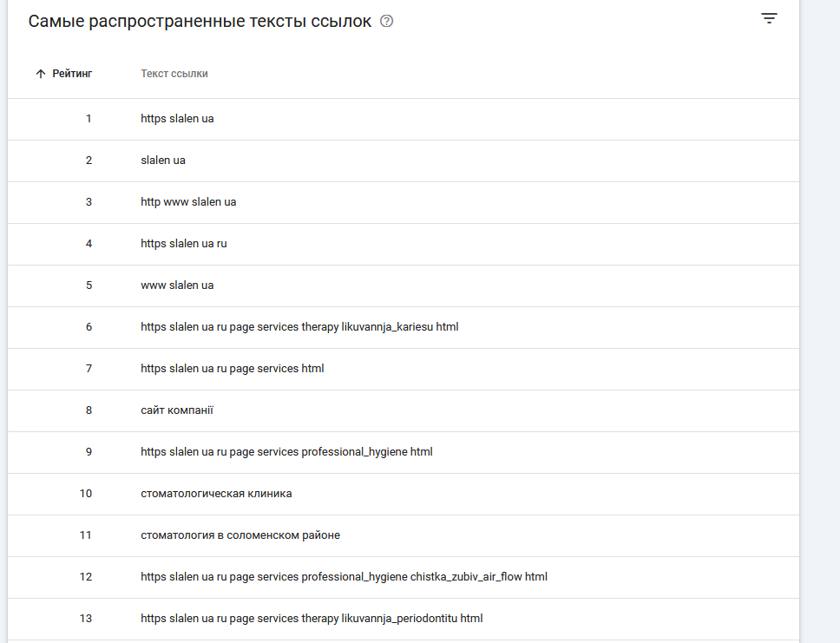
Task: Open row 3 'http www slalen ua'
Action: pos(188,202)
